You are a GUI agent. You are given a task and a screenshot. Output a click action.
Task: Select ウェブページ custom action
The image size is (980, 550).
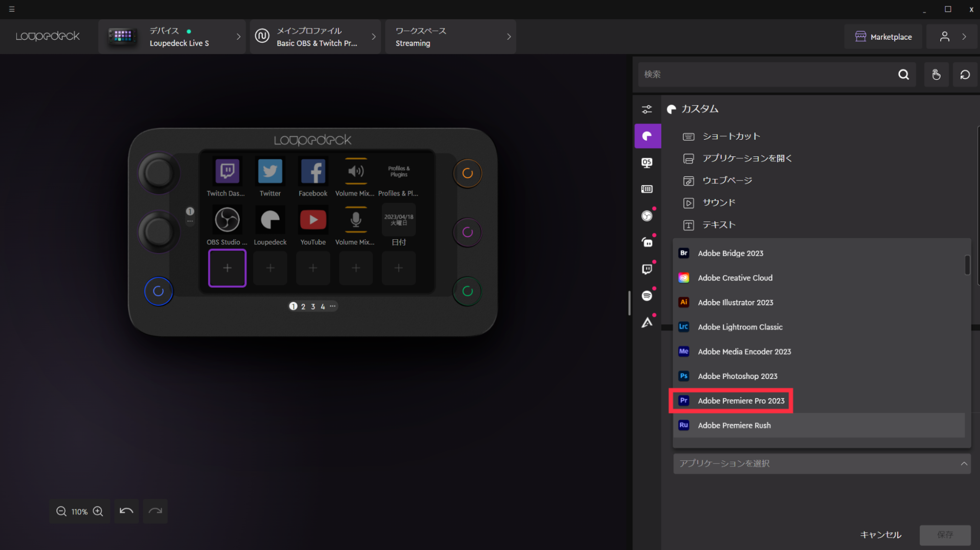[x=718, y=180]
